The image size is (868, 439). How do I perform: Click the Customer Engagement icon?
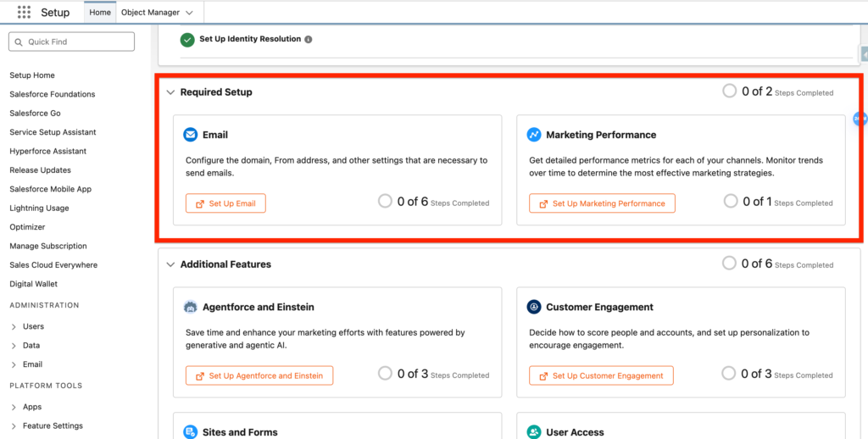pyautogui.click(x=534, y=307)
